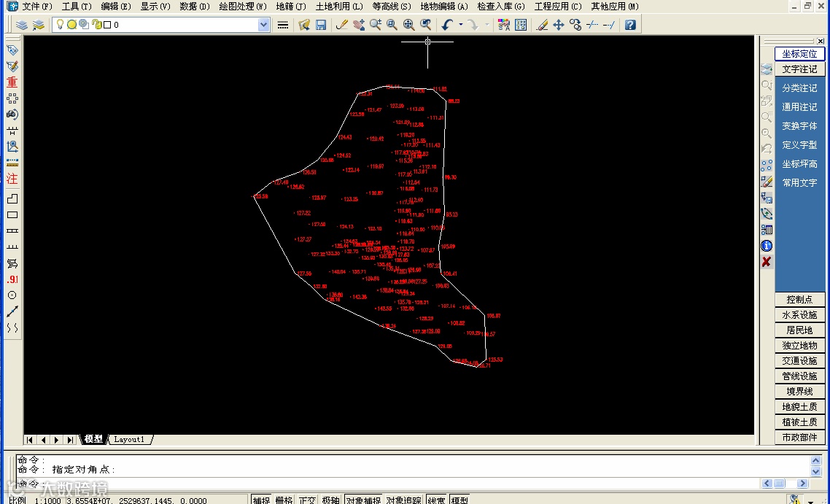Click the 坐标定位 button in right panel
The image size is (830, 504).
point(799,54)
